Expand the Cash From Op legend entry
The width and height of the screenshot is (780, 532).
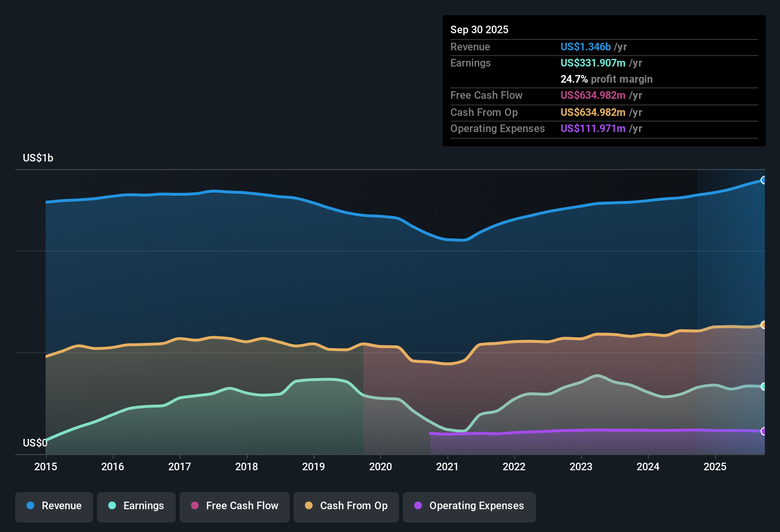pos(346,506)
